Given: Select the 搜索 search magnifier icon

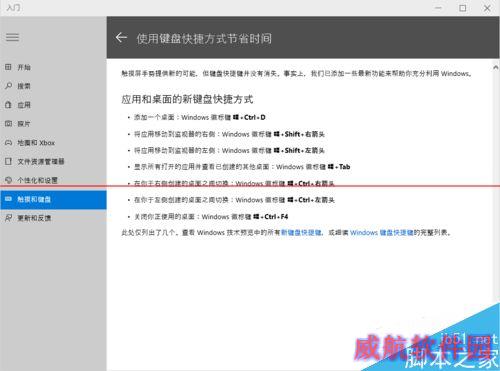Looking at the screenshot, I should point(8,86).
